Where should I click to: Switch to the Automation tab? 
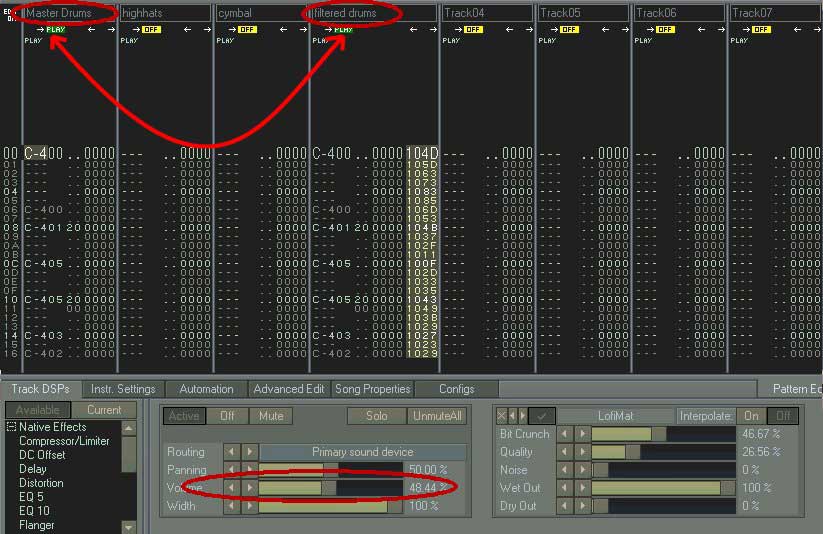(206, 389)
